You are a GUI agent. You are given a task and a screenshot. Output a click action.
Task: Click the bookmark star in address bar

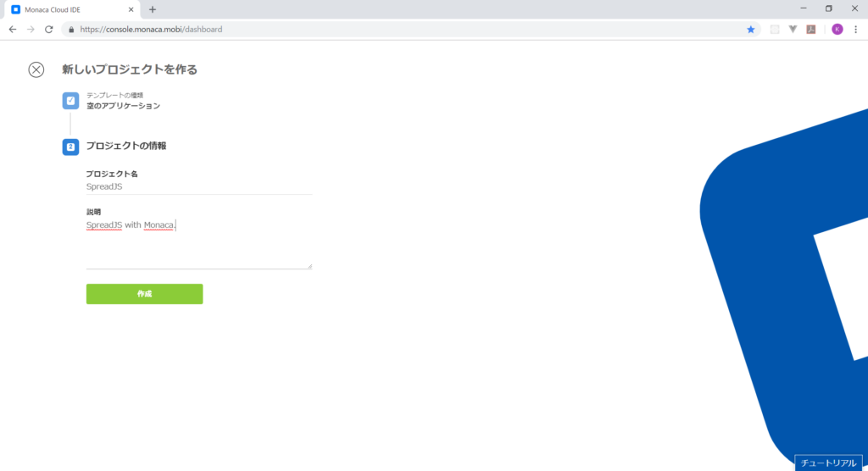(x=751, y=30)
